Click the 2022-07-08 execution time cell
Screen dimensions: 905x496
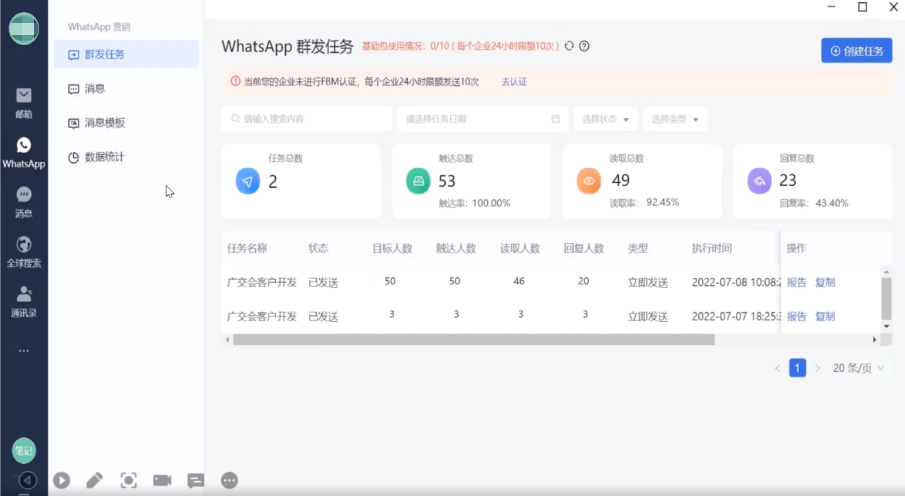[736, 282]
